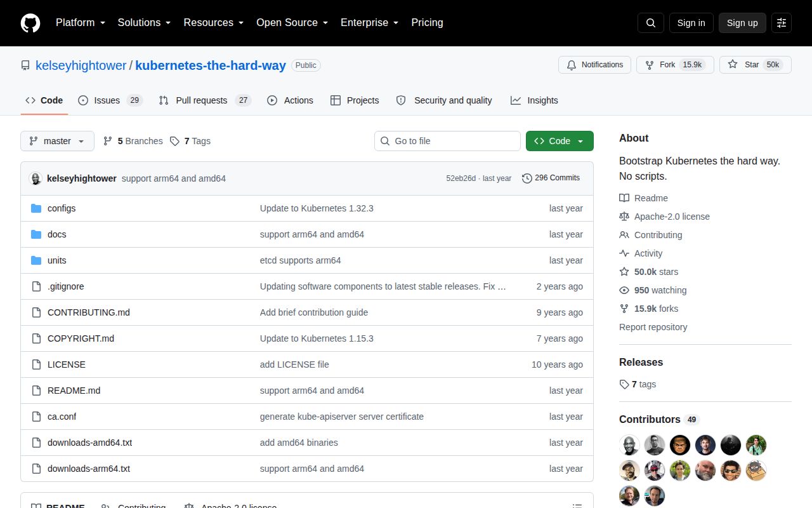Viewport: 812px width, 508px height.
Task: Fork the repository with Fork button
Action: (x=675, y=65)
